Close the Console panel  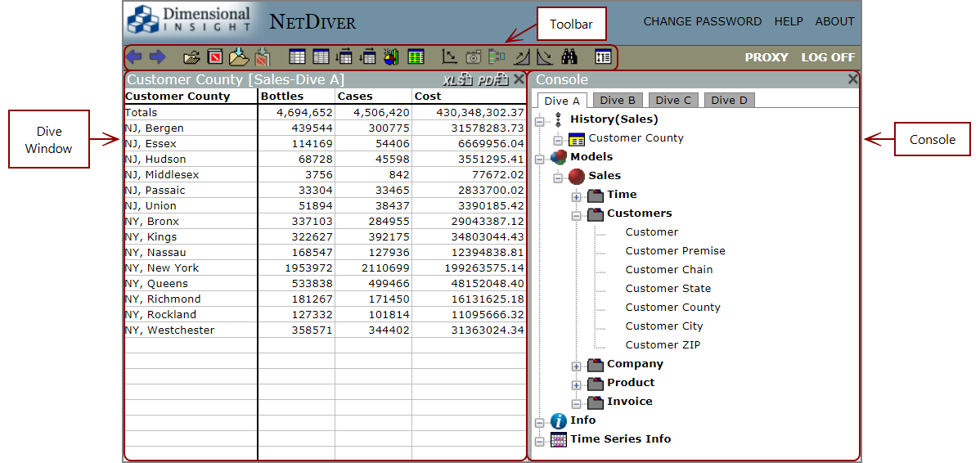pyautogui.click(x=853, y=79)
